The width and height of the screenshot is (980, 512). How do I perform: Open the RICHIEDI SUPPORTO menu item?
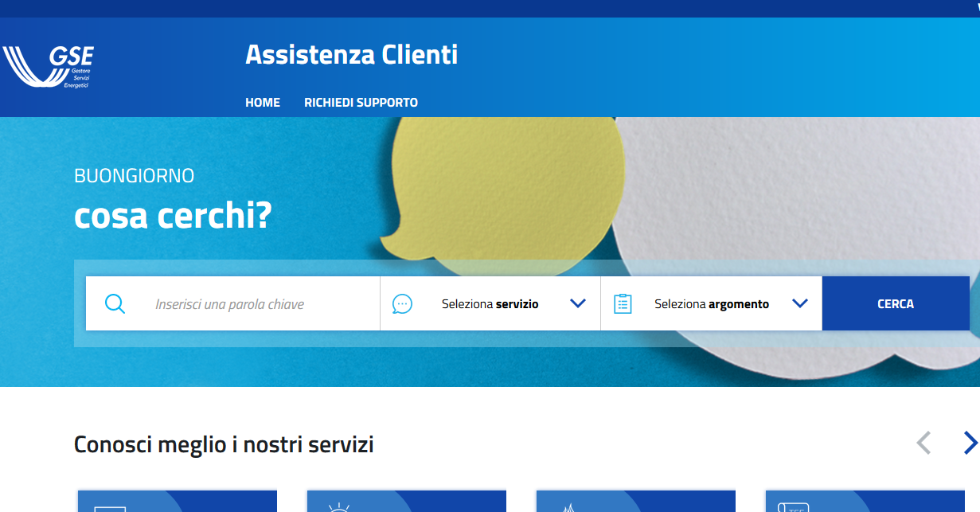point(361,103)
